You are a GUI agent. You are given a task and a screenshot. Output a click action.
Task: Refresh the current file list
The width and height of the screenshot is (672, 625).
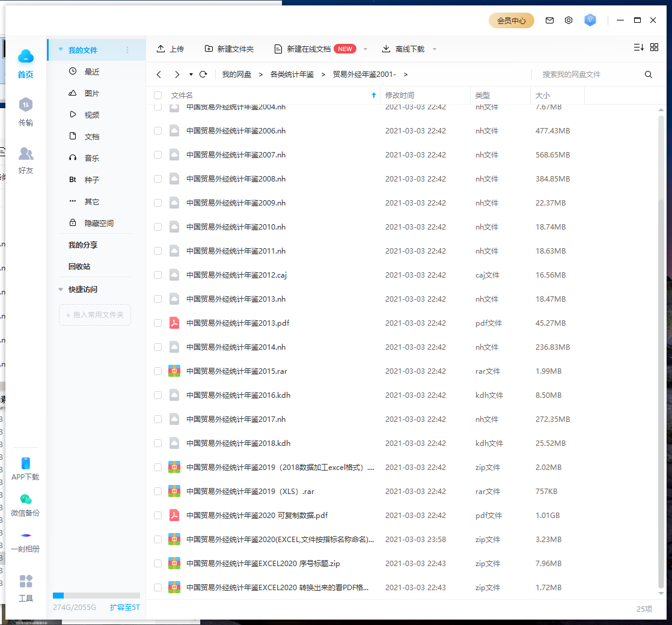pyautogui.click(x=203, y=75)
